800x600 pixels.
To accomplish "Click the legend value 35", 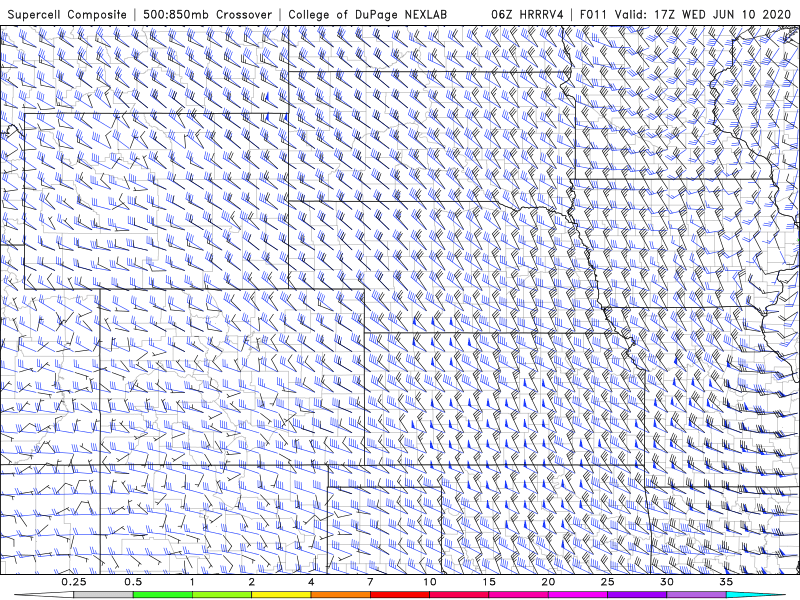I will click(x=726, y=582).
